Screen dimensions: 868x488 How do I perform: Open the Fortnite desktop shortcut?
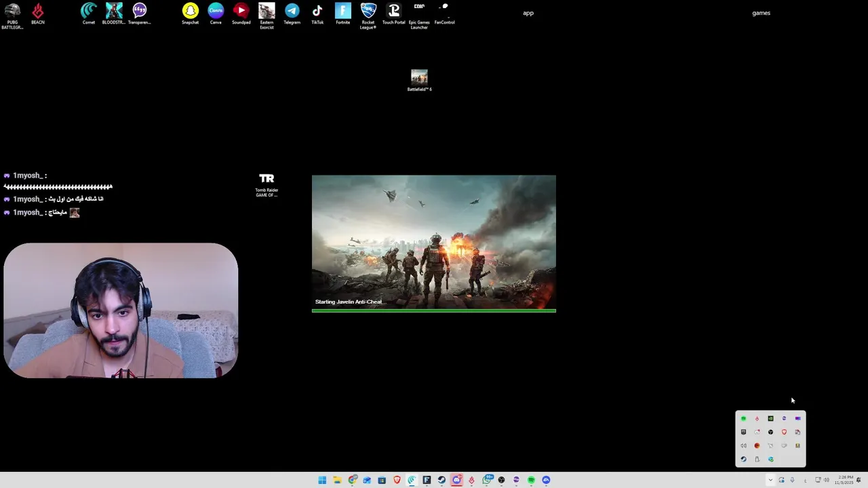point(342,14)
